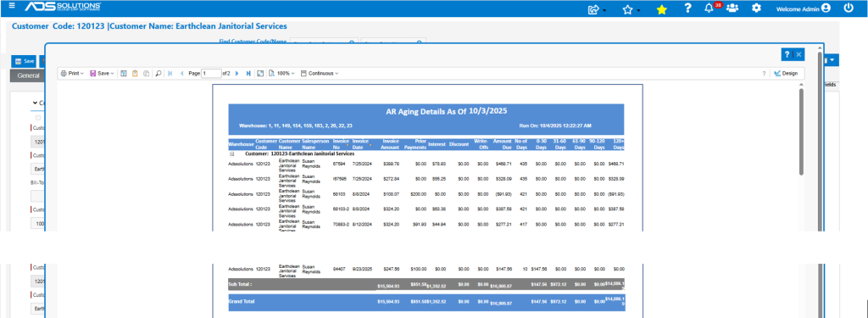Change Continuous view mode dropdown

click(x=320, y=73)
